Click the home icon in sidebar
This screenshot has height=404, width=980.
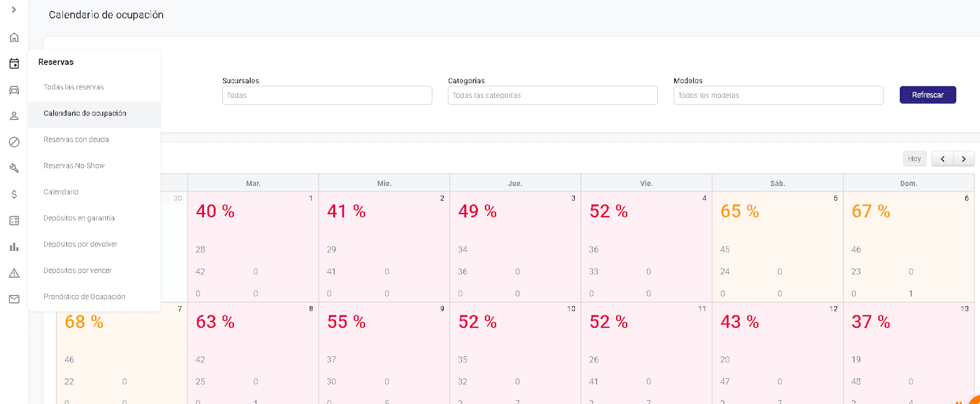pos(14,37)
